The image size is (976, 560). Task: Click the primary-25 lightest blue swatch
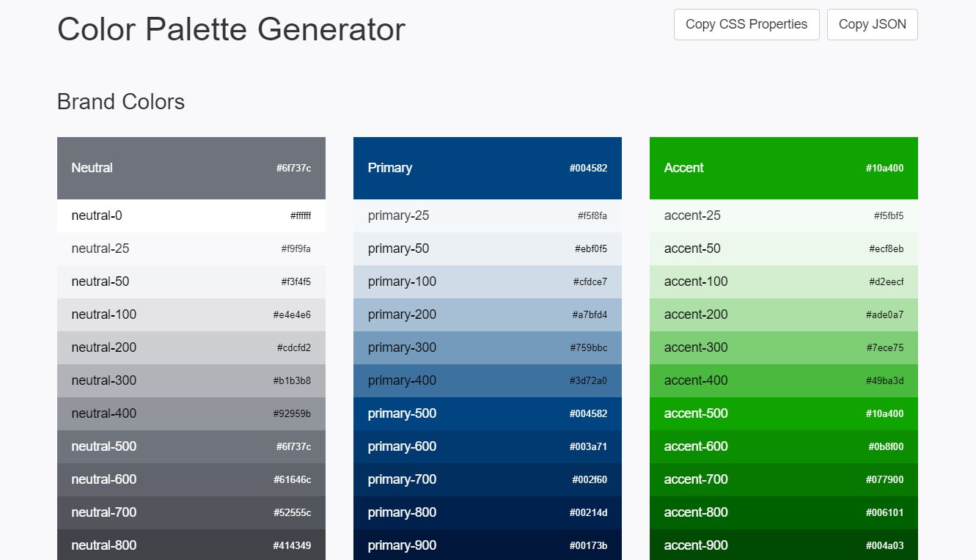[487, 215]
